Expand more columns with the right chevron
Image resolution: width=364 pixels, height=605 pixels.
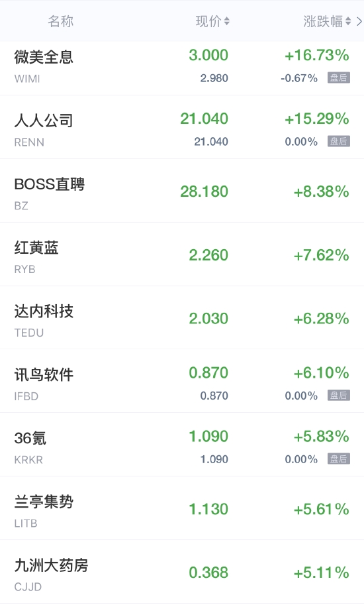[x=359, y=21]
